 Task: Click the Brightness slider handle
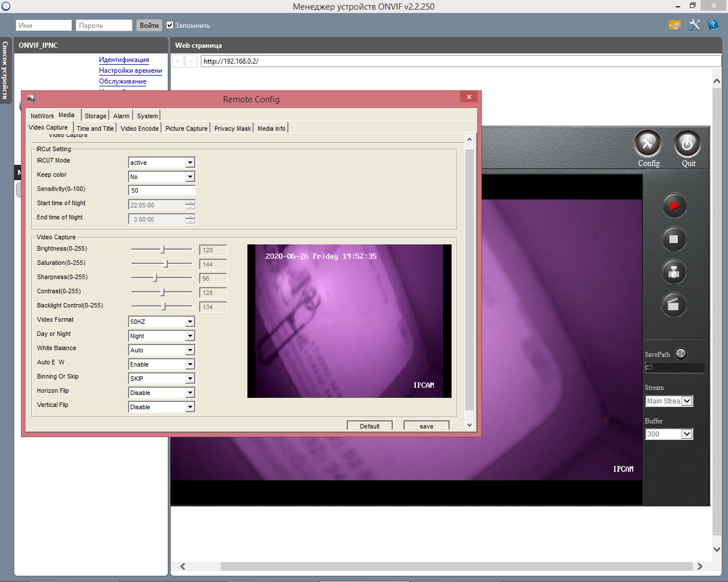[x=163, y=250]
